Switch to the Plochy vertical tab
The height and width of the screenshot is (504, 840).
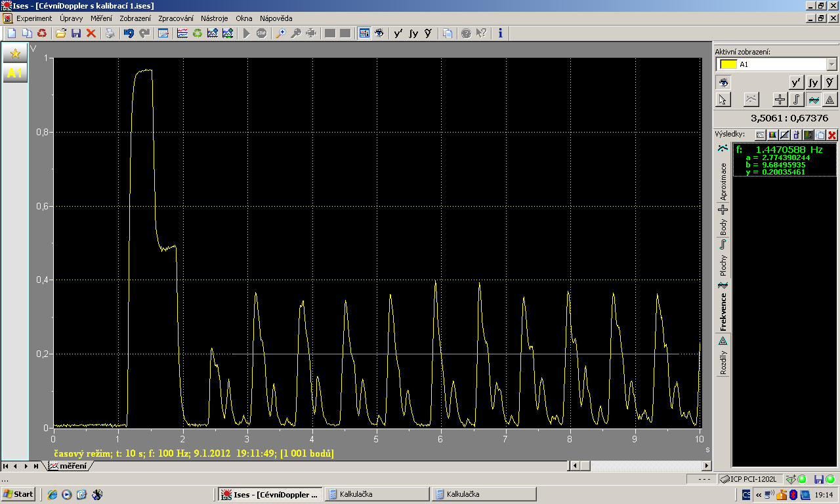click(723, 259)
